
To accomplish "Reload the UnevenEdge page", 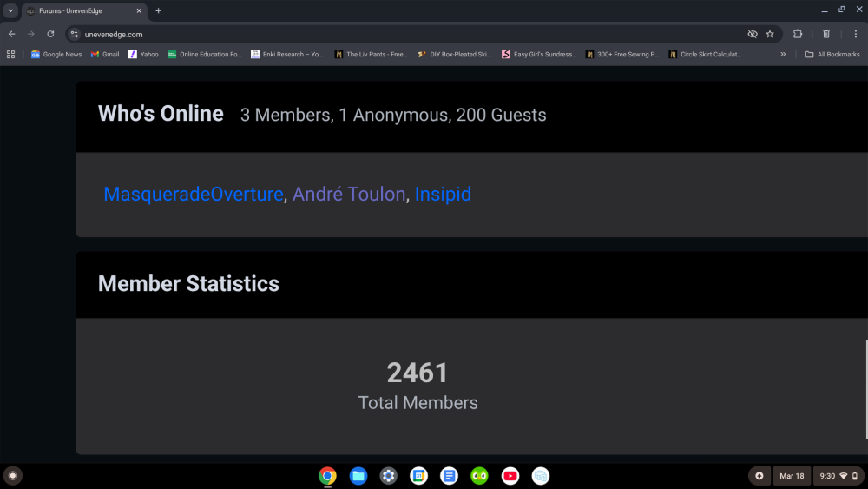I will (x=50, y=35).
